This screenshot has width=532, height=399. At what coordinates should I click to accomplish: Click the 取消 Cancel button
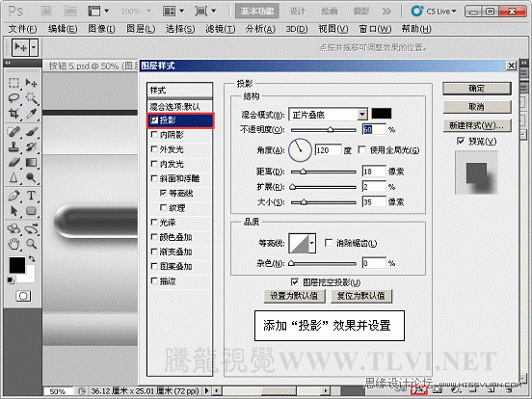pos(477,107)
